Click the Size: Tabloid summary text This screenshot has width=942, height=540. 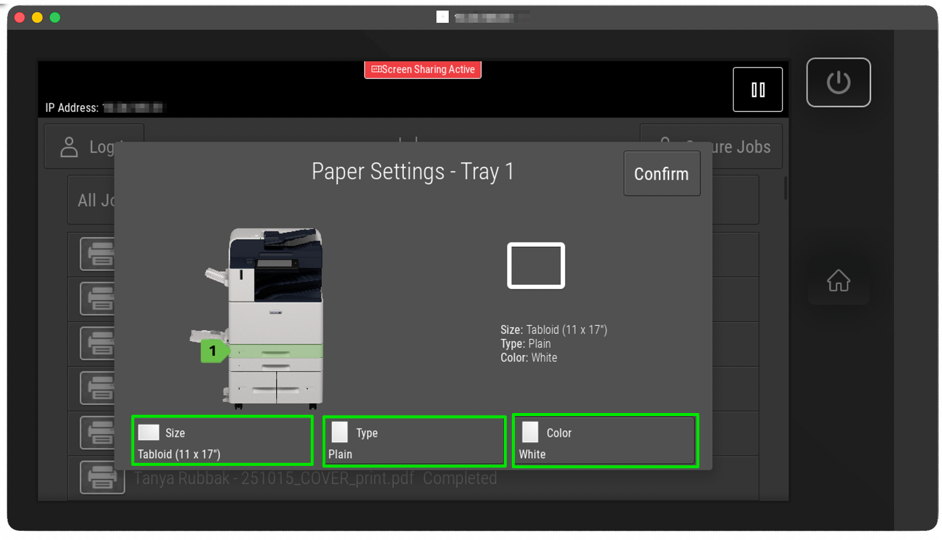point(554,330)
